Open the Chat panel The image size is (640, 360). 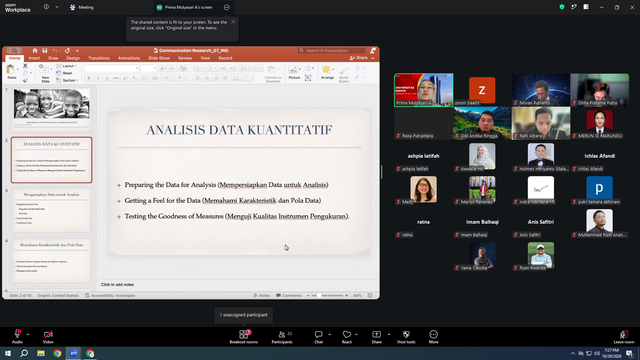pyautogui.click(x=318, y=337)
